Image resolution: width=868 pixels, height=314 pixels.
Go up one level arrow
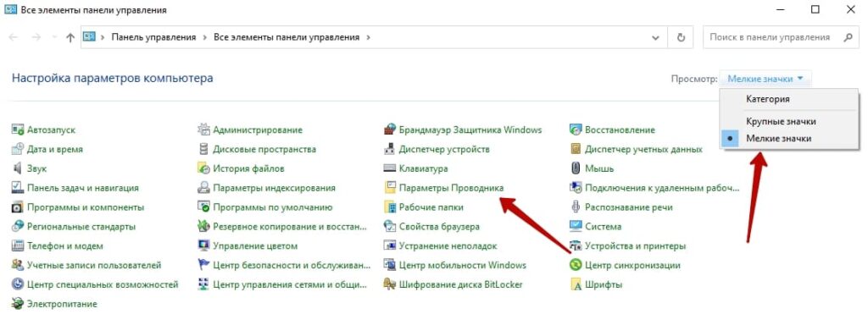click(70, 37)
